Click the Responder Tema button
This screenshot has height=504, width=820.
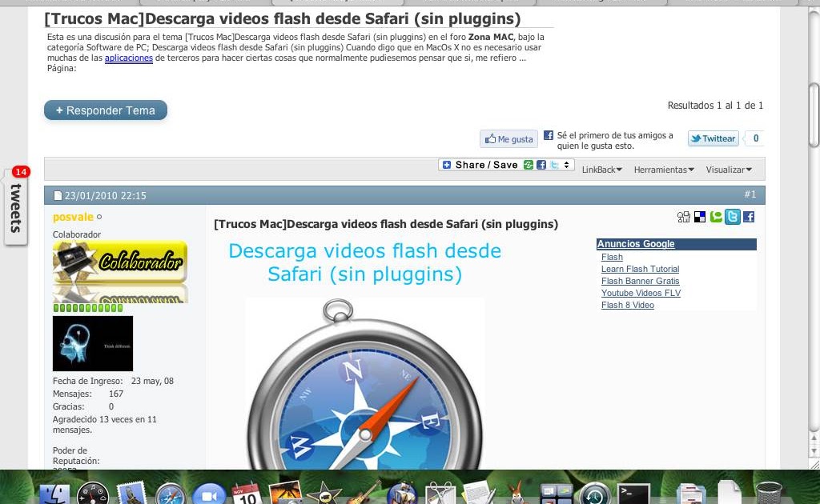106,110
